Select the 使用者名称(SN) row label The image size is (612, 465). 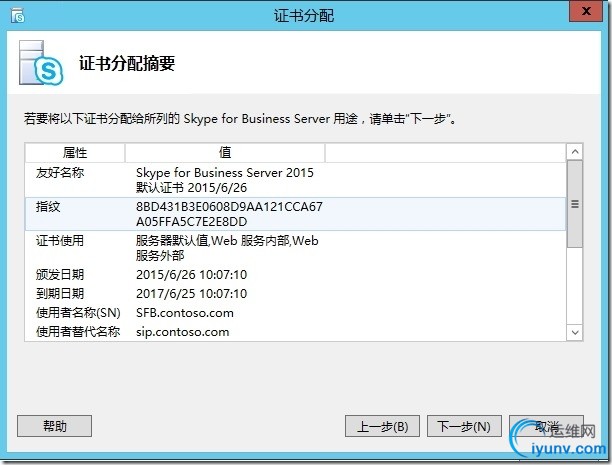point(78,312)
